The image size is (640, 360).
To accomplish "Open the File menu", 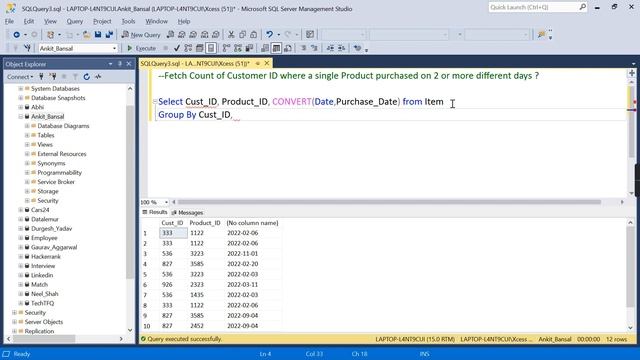I will click(9, 21).
